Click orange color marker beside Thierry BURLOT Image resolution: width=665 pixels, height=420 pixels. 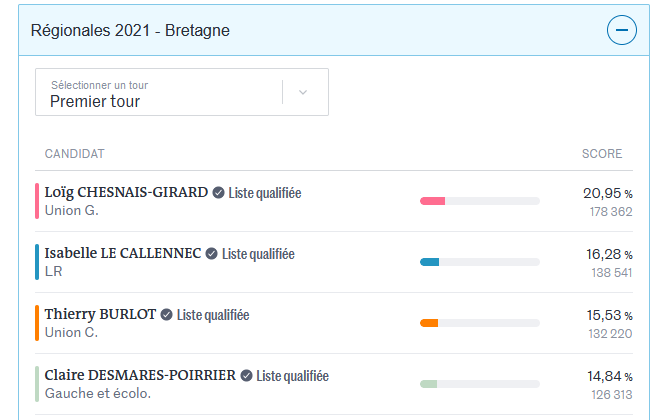[x=37, y=323]
